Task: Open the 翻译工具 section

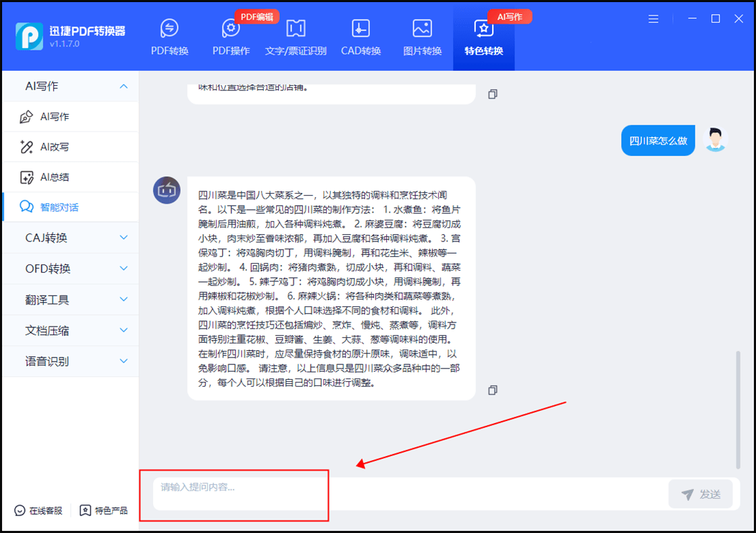Action: point(71,300)
